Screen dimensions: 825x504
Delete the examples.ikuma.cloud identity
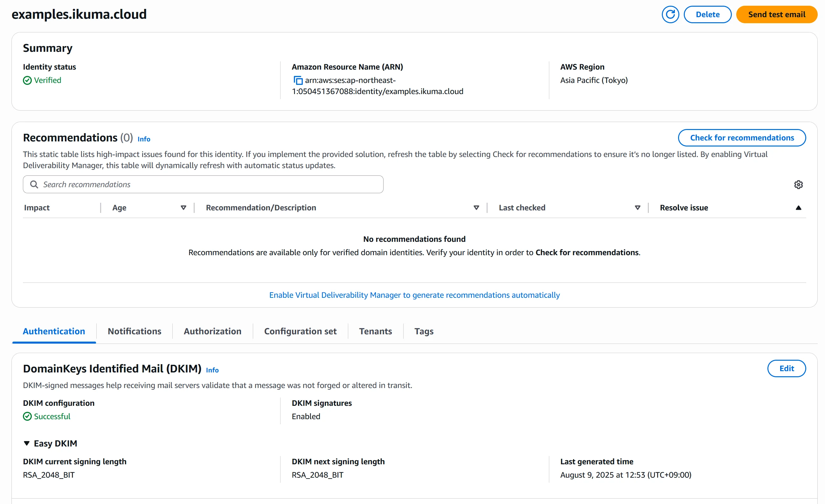pyautogui.click(x=707, y=14)
